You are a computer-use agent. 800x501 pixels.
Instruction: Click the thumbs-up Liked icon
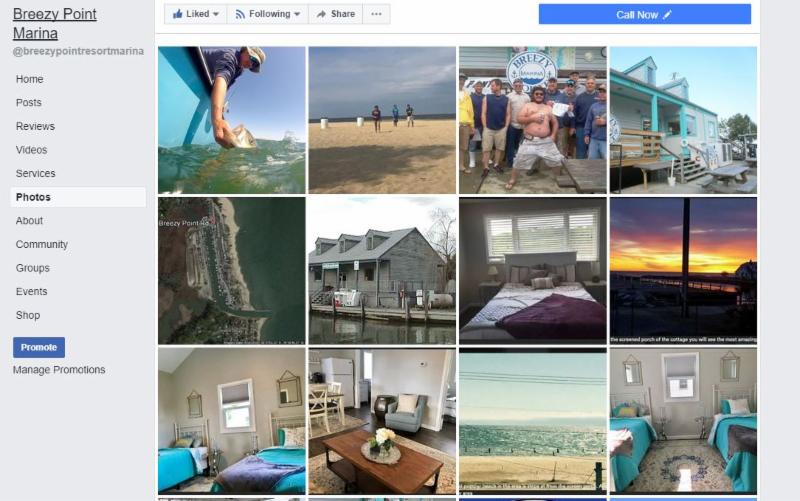coord(178,14)
